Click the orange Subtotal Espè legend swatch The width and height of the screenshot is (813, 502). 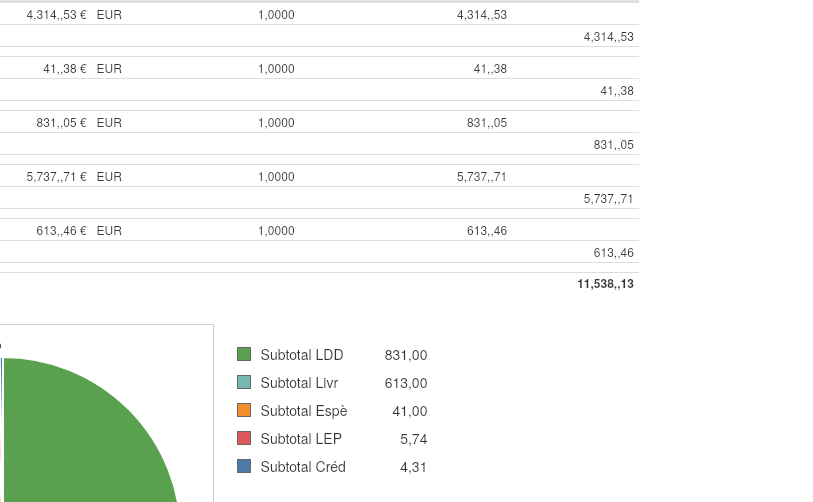click(244, 410)
